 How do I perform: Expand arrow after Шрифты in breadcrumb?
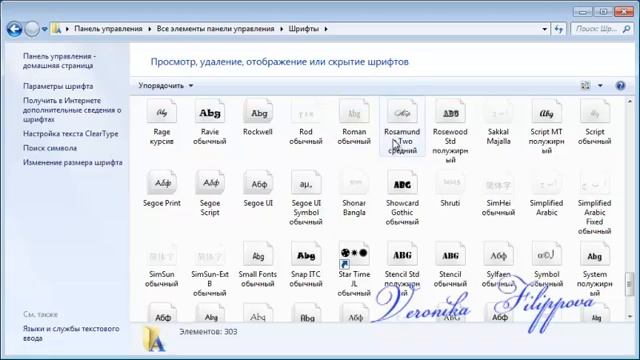(x=326, y=29)
